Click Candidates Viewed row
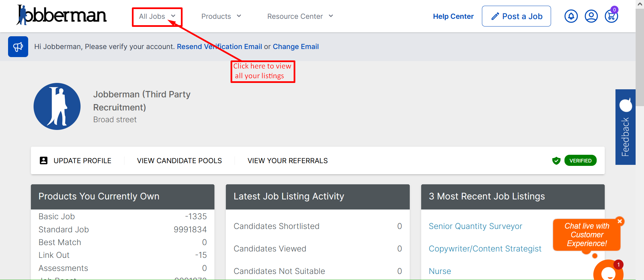Image resolution: width=644 pixels, height=280 pixels. tap(317, 249)
